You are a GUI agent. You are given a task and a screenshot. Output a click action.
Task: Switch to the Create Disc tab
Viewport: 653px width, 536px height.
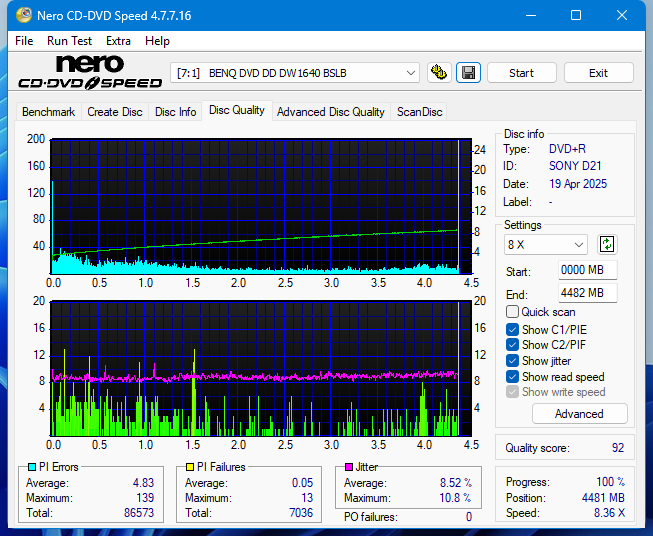(115, 112)
